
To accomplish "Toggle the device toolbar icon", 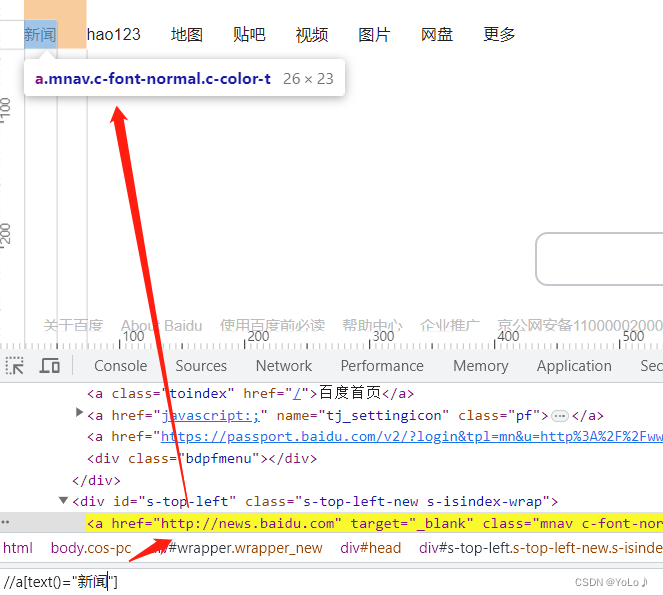I will [49, 366].
